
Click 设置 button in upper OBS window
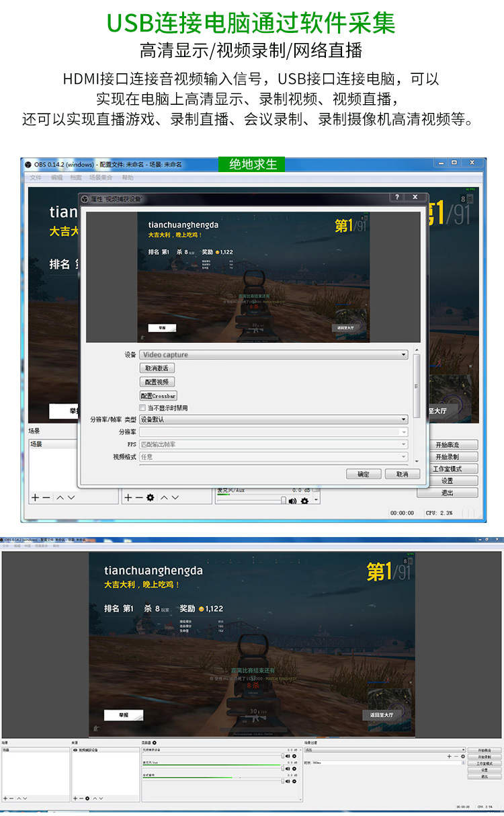[x=447, y=481]
